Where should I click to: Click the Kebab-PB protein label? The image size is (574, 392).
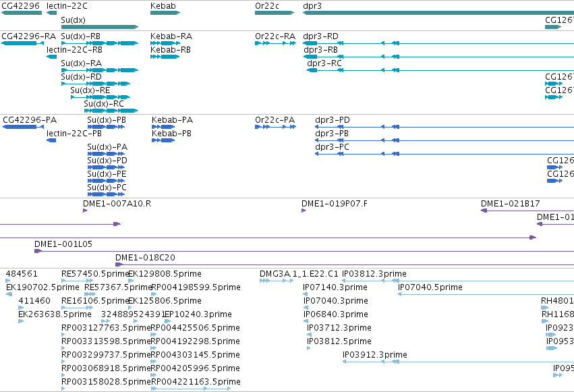(x=172, y=134)
